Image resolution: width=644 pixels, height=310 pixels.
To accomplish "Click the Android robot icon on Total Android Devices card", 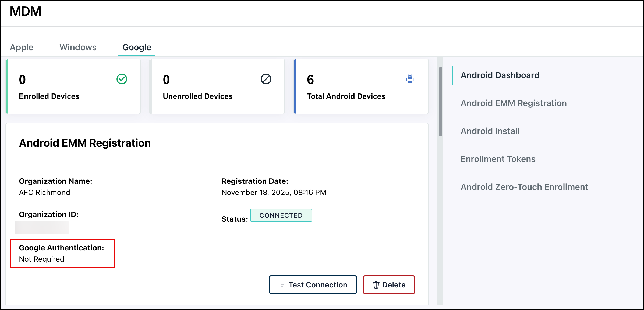I will tap(410, 79).
